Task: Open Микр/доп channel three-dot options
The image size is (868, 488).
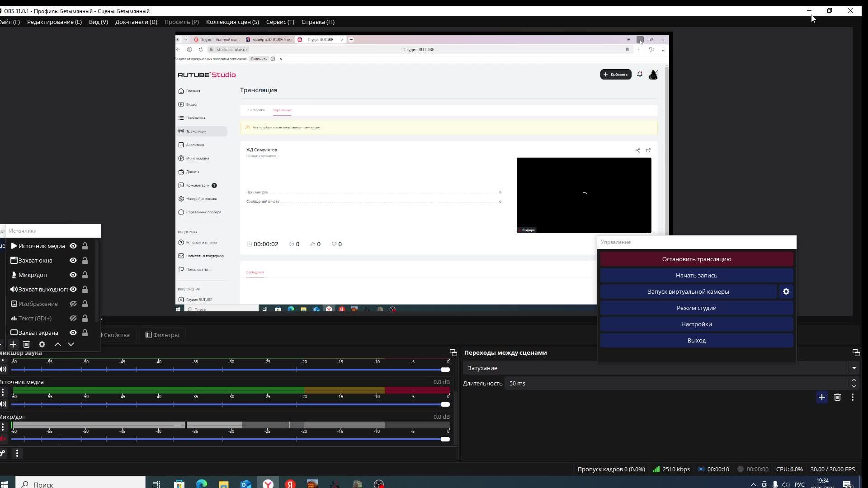Action: click(3, 427)
